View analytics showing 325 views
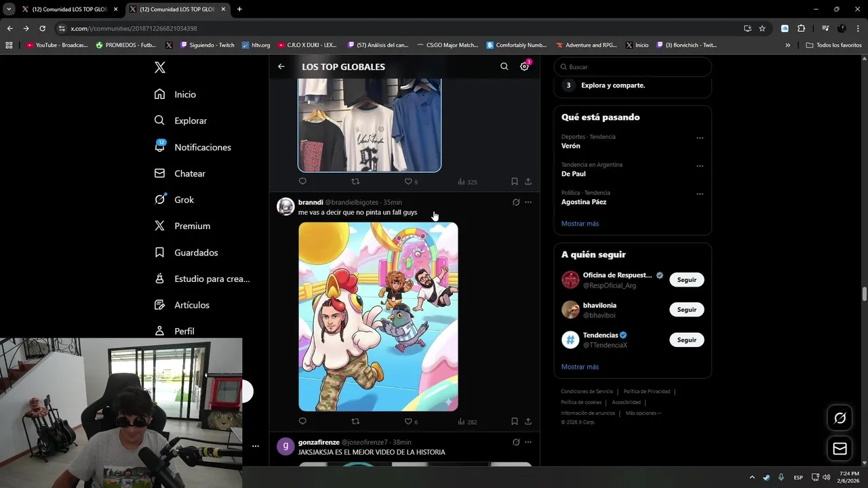Image resolution: width=868 pixels, height=488 pixels. (467, 182)
